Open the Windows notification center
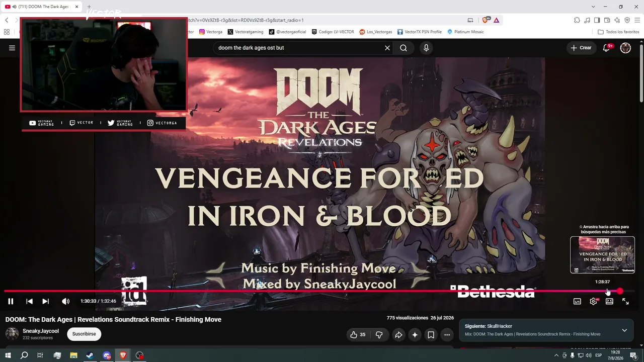644x362 pixels. coord(633,355)
